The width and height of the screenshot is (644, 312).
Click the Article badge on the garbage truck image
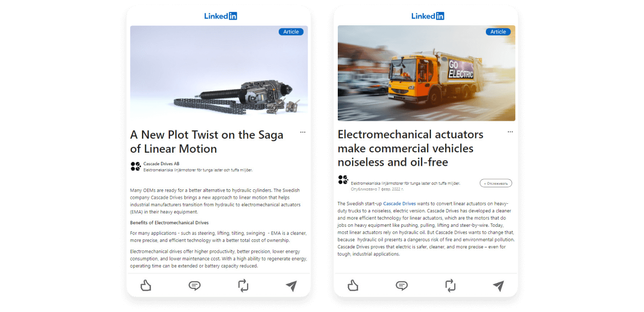498,32
